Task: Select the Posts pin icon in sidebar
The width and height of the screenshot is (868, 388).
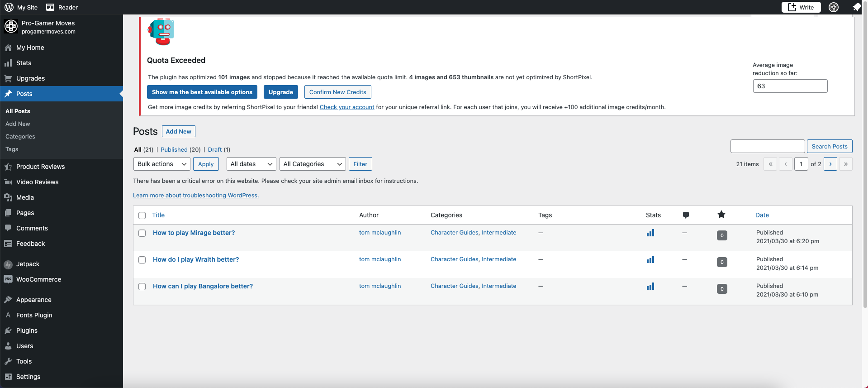Action: (8, 94)
